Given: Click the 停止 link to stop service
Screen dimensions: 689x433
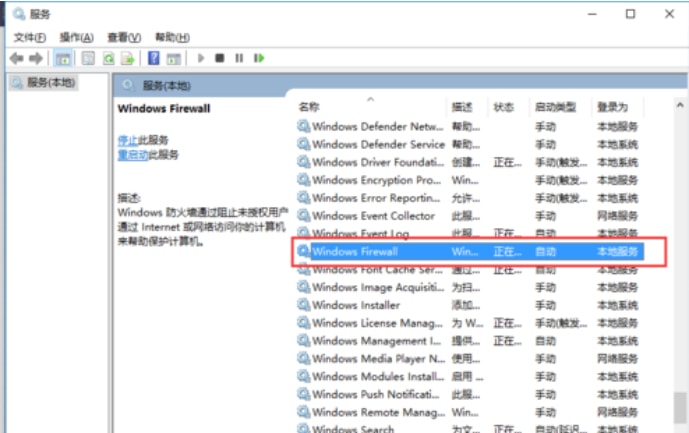Looking at the screenshot, I should tap(128, 140).
